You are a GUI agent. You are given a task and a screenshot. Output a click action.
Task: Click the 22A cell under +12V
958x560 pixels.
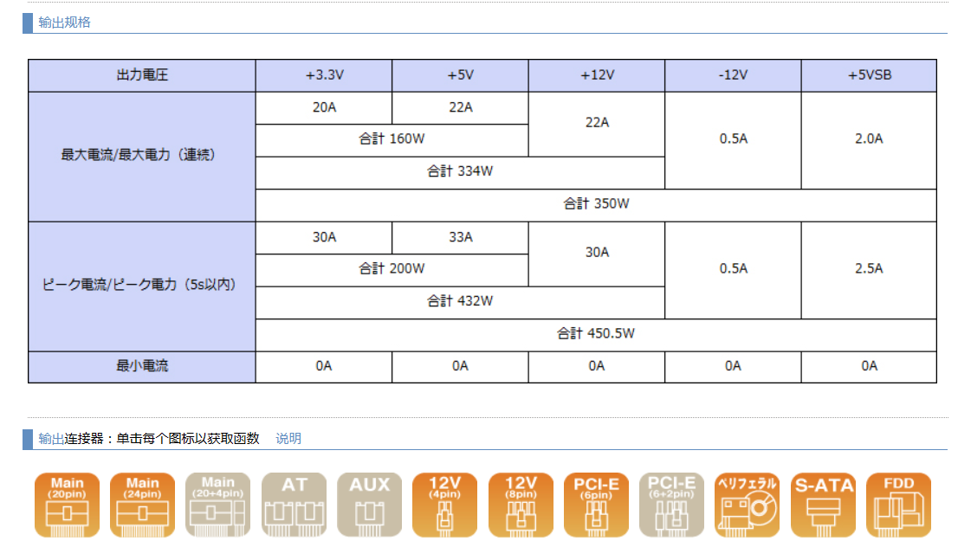pos(597,124)
